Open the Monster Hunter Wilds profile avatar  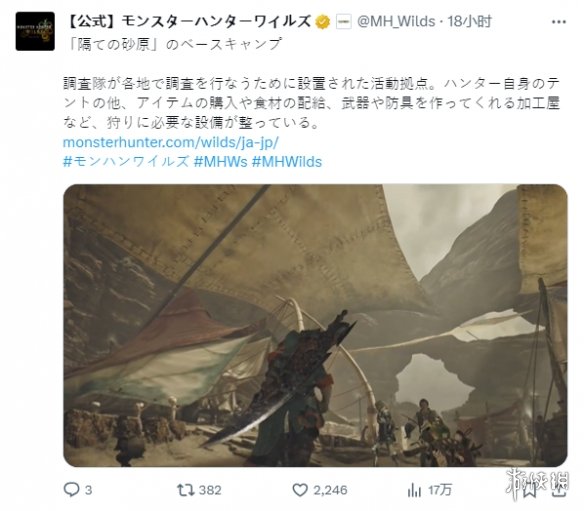(35, 31)
